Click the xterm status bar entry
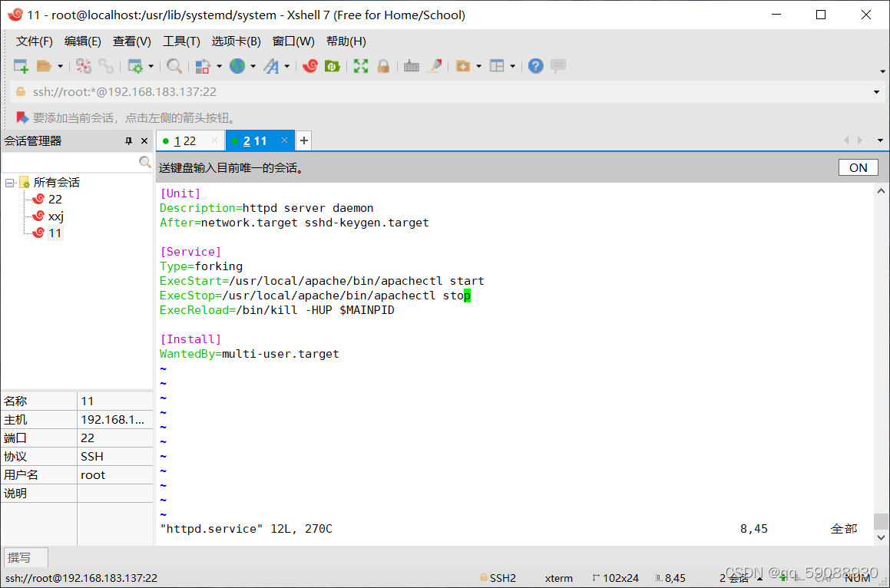The image size is (890, 588). pyautogui.click(x=558, y=578)
